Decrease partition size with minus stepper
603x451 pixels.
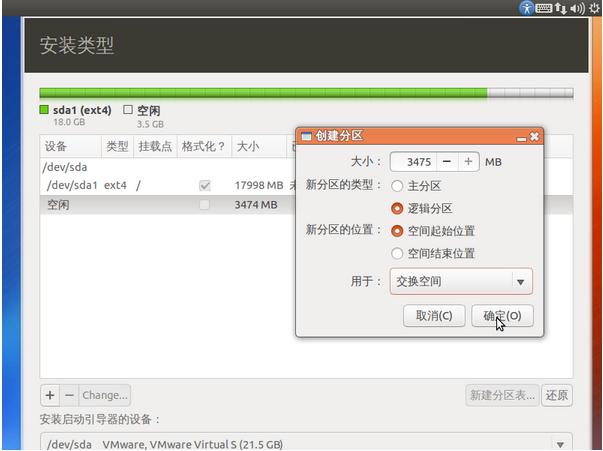(x=446, y=161)
